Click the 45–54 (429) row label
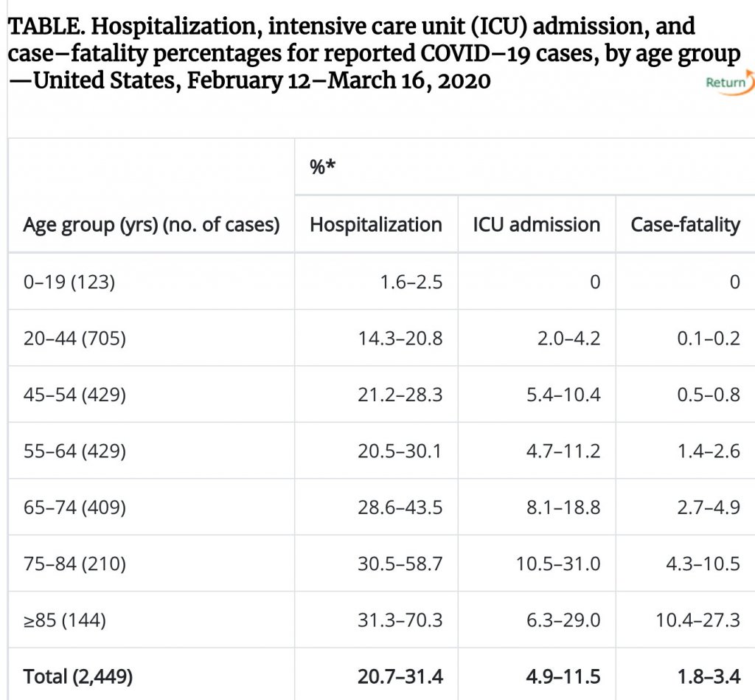This screenshot has width=755, height=700. click(74, 395)
